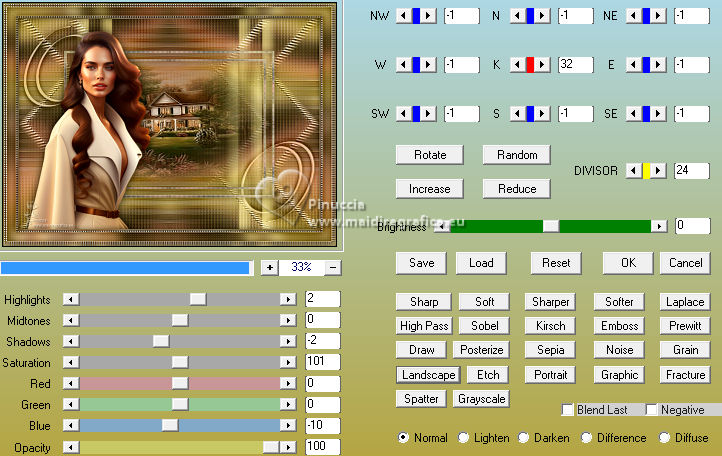This screenshot has width=722, height=456.
Task: Apply the Kirsch preset
Action: (x=550, y=326)
